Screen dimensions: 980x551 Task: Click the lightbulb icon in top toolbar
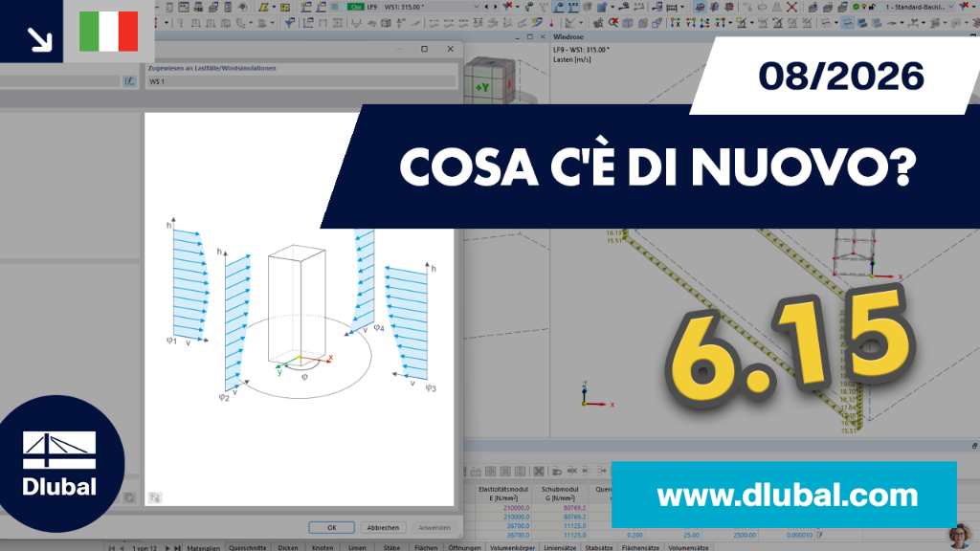[x=864, y=7]
